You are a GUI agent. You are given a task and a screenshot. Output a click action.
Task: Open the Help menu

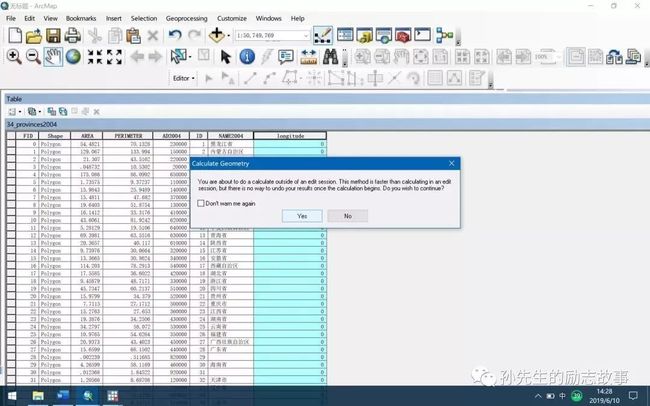(297, 18)
